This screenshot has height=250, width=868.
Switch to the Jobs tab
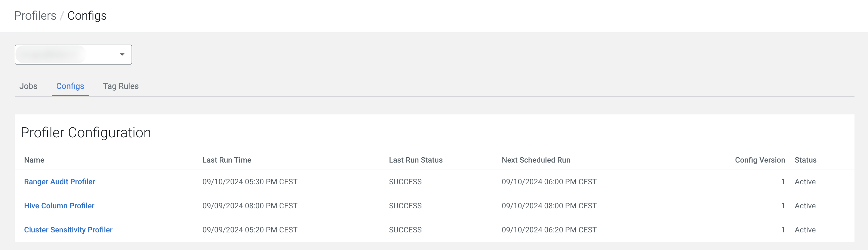(28, 86)
